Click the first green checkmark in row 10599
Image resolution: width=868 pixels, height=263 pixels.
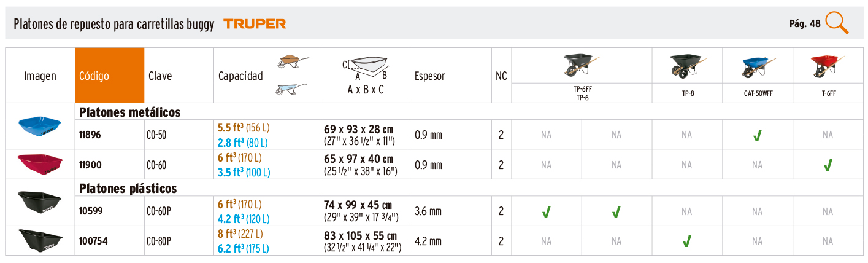[546, 212]
